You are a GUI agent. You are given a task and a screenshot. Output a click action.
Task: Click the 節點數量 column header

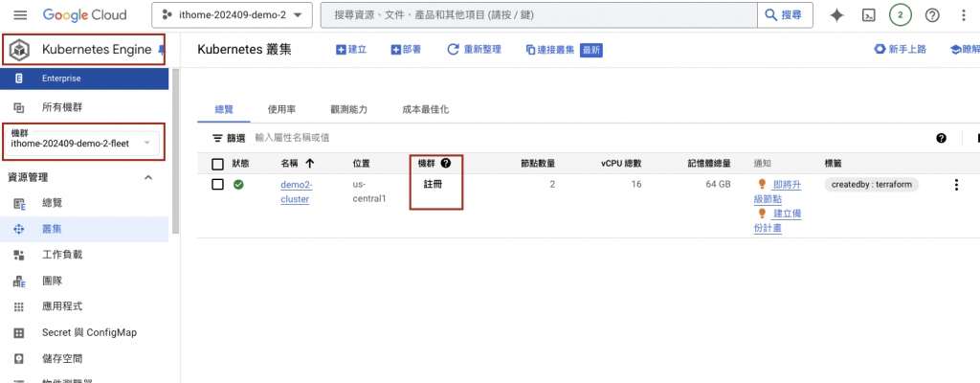(538, 164)
